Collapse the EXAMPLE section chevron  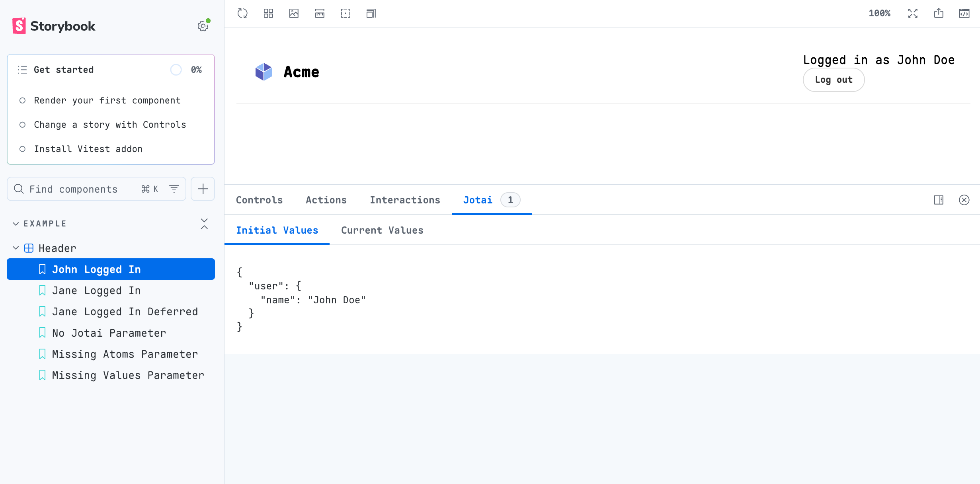(16, 224)
